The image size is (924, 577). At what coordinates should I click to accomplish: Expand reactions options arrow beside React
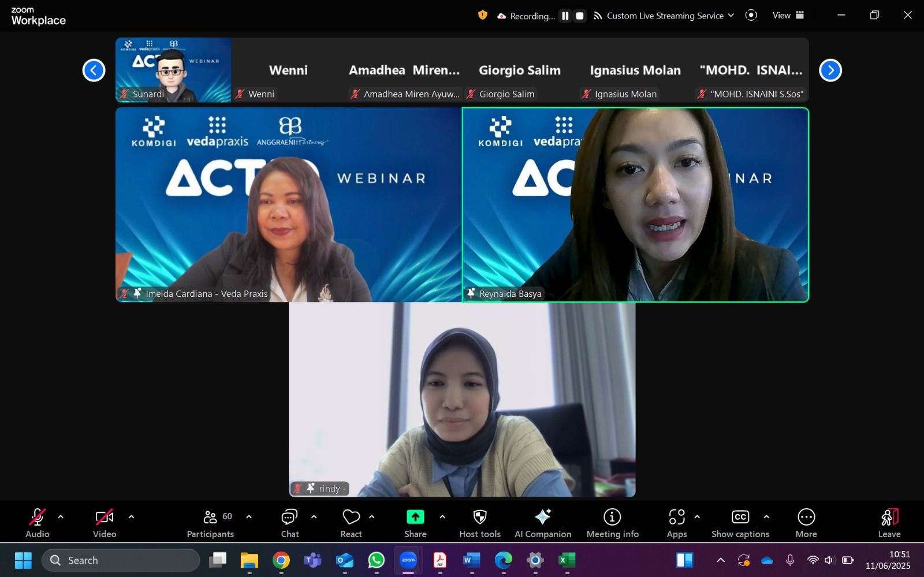tap(371, 517)
